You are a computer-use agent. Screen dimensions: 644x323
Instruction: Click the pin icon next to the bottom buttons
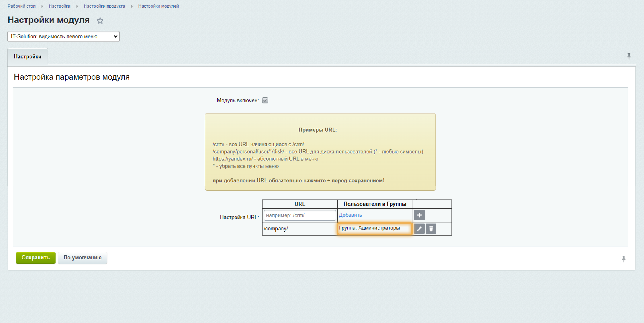click(623, 258)
